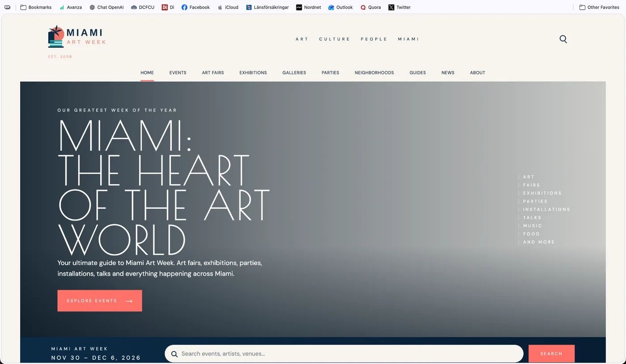The width and height of the screenshot is (626, 364).
Task: Open the GALLERIES nav item
Action: tap(294, 72)
